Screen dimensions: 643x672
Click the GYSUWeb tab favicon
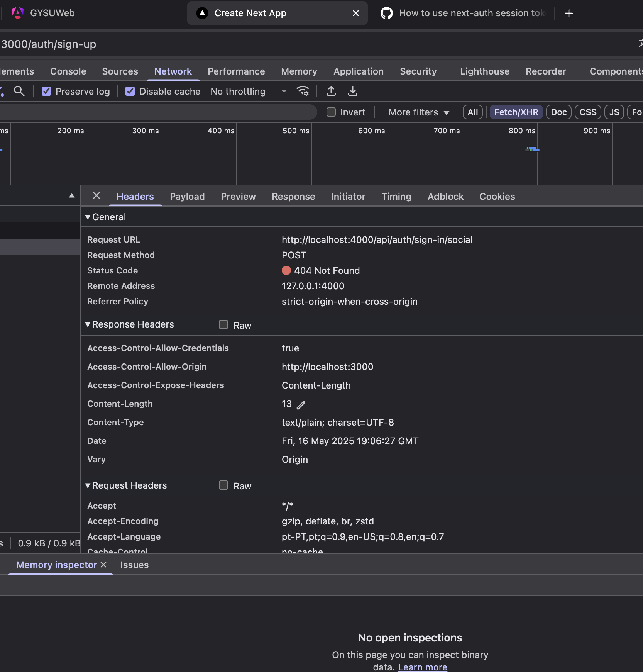pos(18,13)
